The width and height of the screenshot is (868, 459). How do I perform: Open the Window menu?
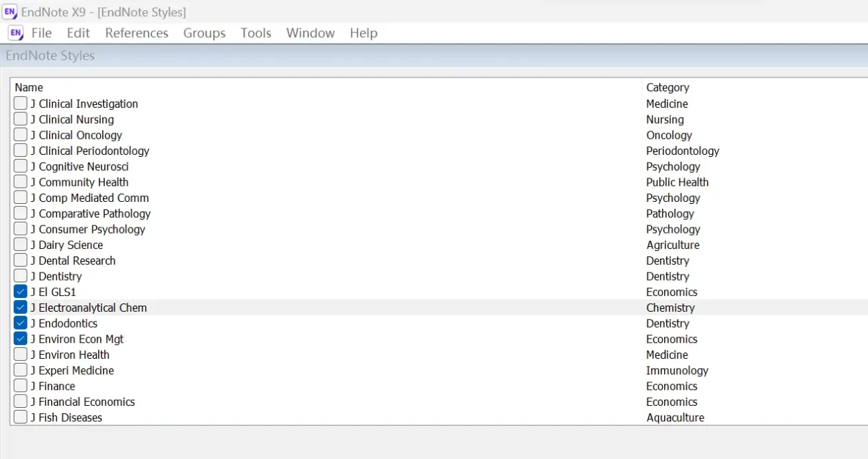310,32
